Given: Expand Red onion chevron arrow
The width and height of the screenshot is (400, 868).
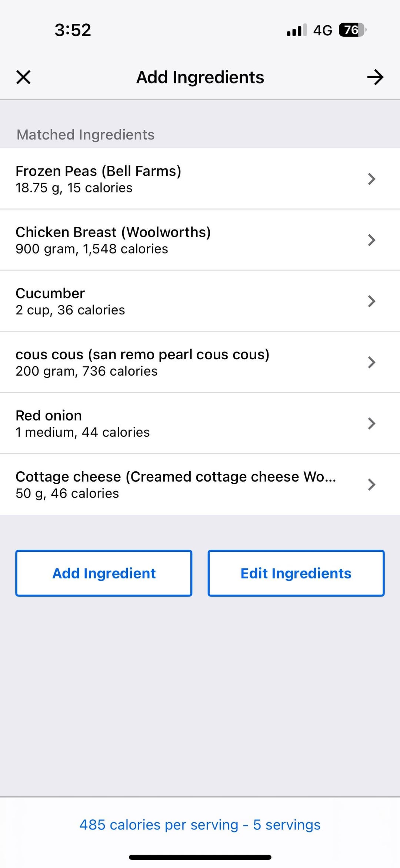Looking at the screenshot, I should tap(371, 423).
